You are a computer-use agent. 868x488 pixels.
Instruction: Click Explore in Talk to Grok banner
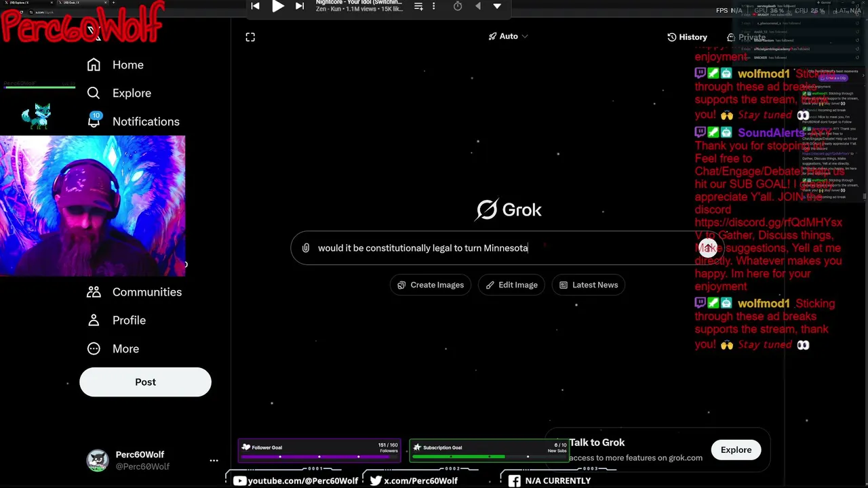(x=736, y=450)
